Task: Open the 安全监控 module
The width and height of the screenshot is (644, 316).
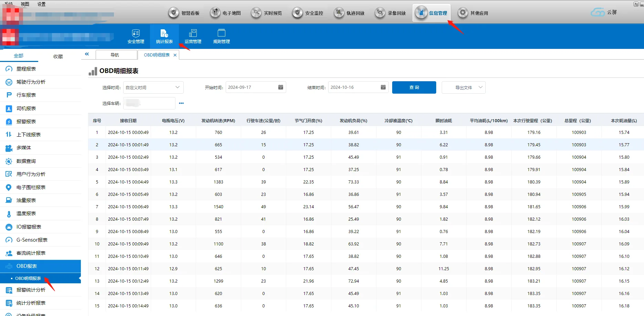Action: (308, 13)
